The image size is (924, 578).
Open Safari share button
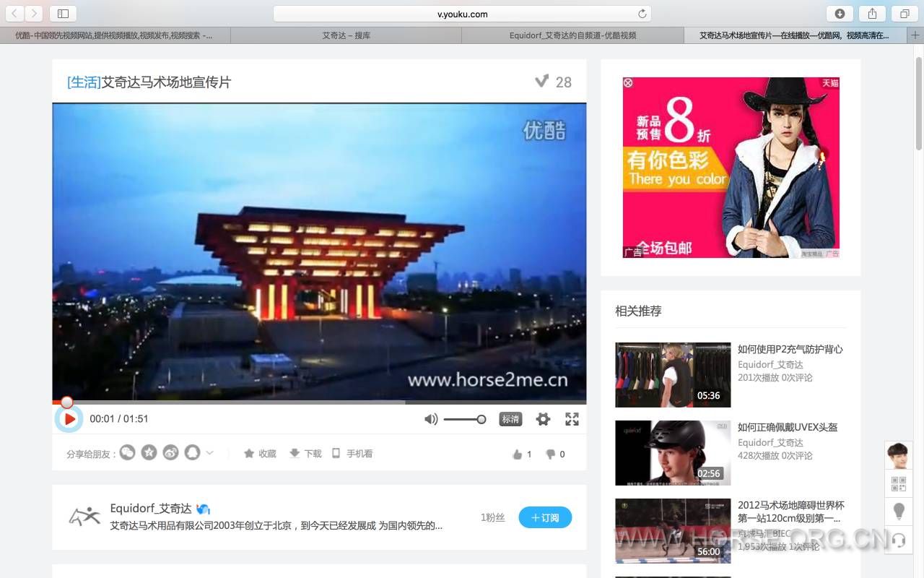(x=872, y=14)
